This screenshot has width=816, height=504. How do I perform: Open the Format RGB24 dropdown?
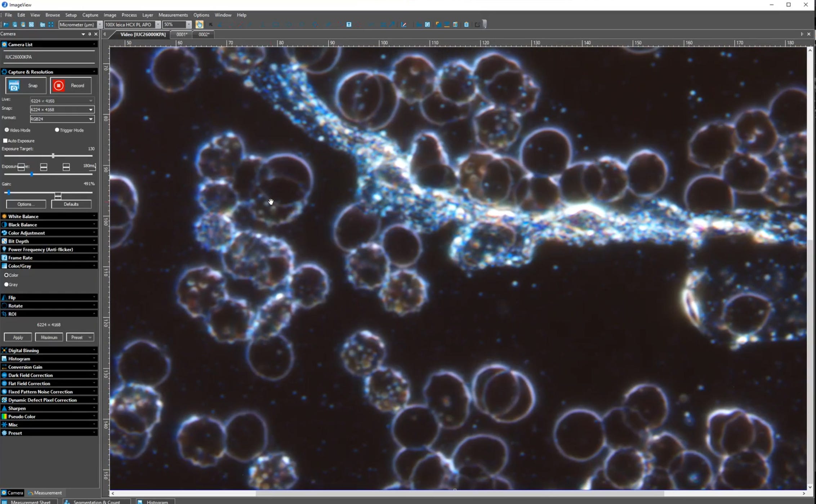click(91, 119)
